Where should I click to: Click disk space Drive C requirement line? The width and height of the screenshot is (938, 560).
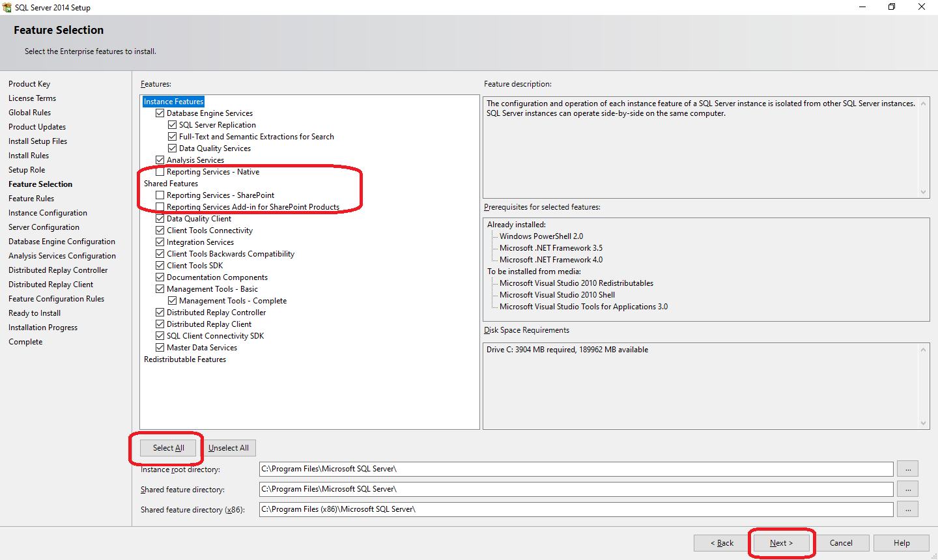click(567, 350)
